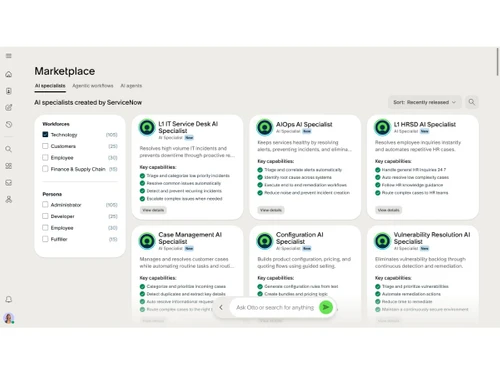Click the page vertical scrollbar

click(x=497, y=62)
